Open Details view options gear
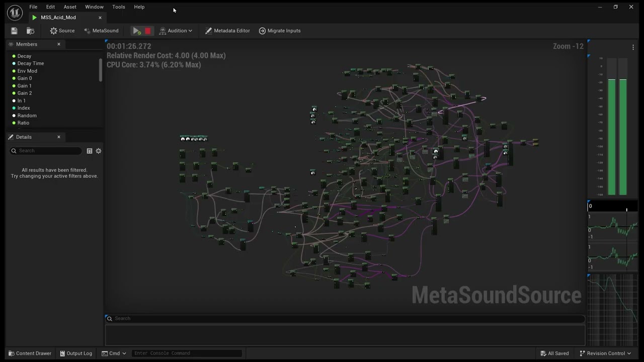The height and width of the screenshot is (362, 644). [99, 151]
